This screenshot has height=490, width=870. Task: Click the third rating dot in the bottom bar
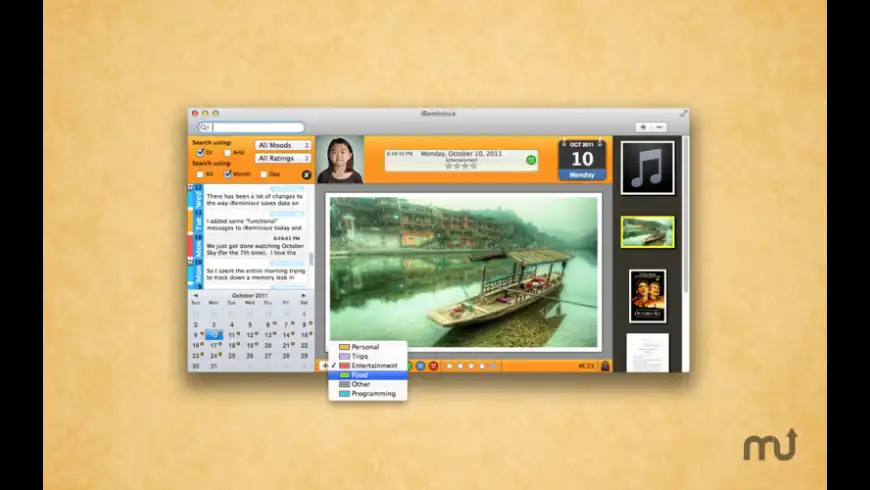(x=471, y=366)
